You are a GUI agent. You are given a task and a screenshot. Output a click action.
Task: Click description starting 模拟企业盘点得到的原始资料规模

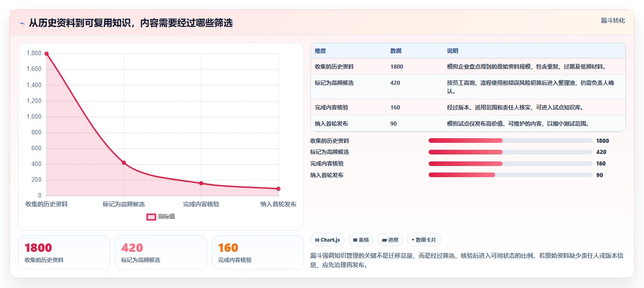coord(526,67)
